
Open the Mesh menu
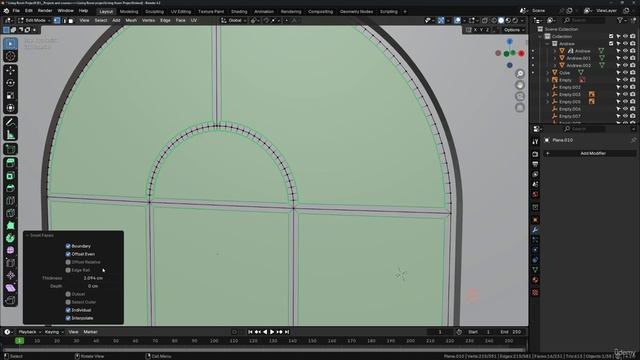coord(131,20)
